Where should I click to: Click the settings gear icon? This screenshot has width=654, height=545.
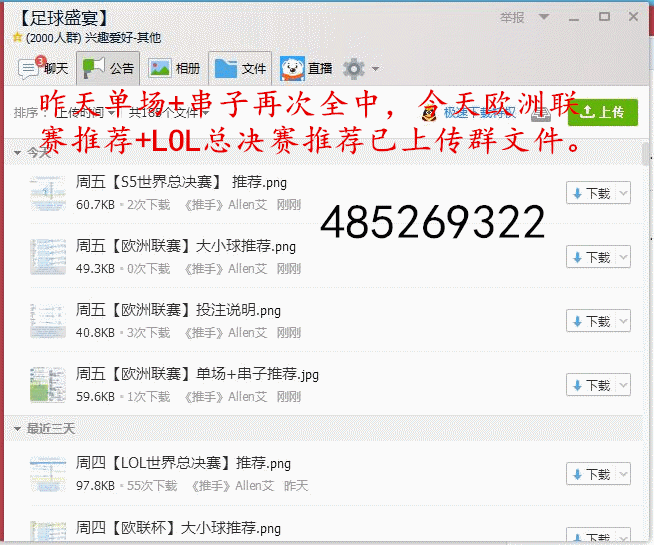[354, 69]
